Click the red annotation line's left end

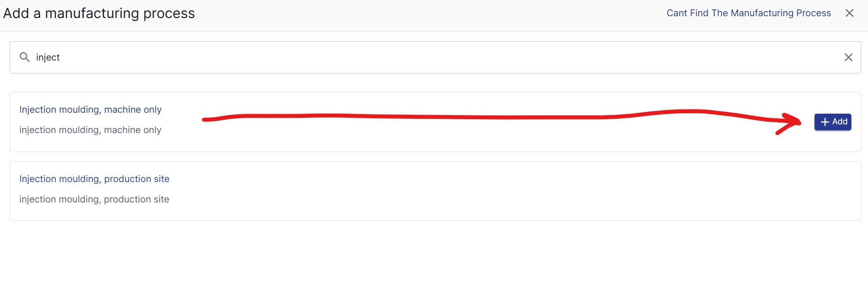(x=205, y=120)
